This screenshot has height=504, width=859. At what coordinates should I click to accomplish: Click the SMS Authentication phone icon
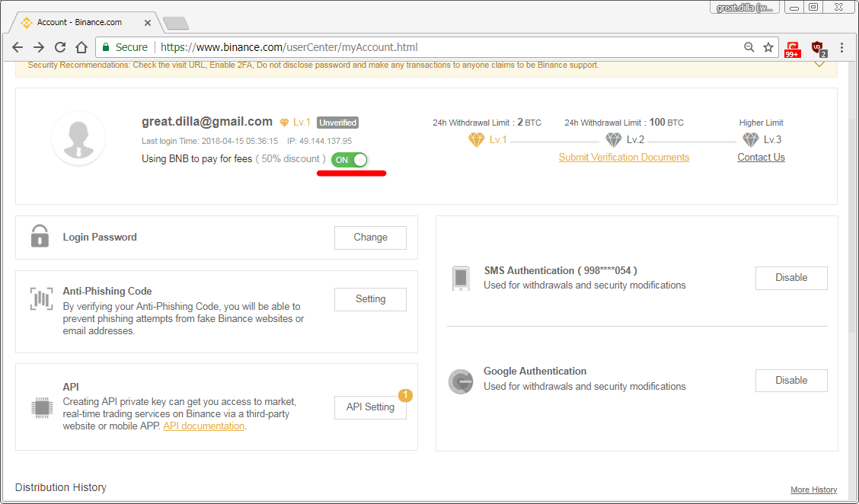[x=461, y=279]
